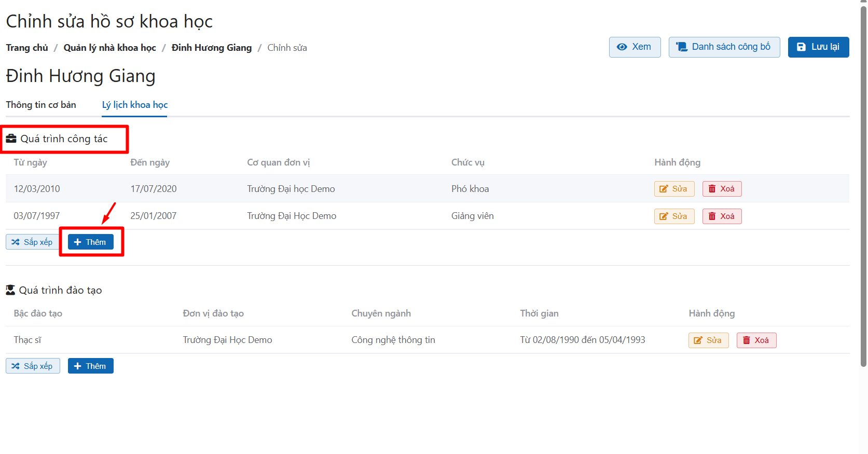Delete the Giảng viên work entry

tap(722, 216)
